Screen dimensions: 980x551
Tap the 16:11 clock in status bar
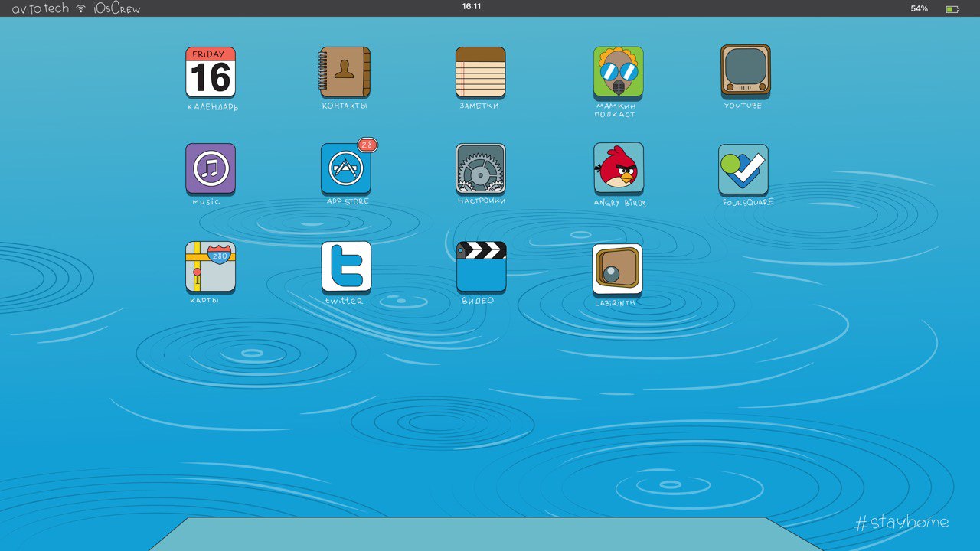click(472, 6)
